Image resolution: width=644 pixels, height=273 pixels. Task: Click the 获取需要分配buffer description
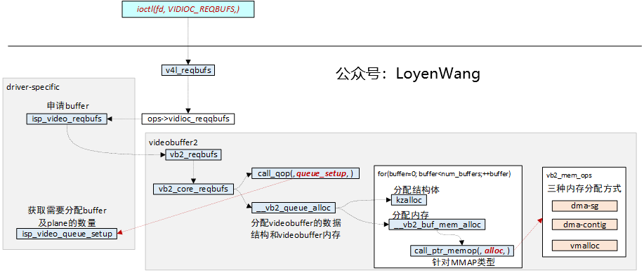point(67,211)
